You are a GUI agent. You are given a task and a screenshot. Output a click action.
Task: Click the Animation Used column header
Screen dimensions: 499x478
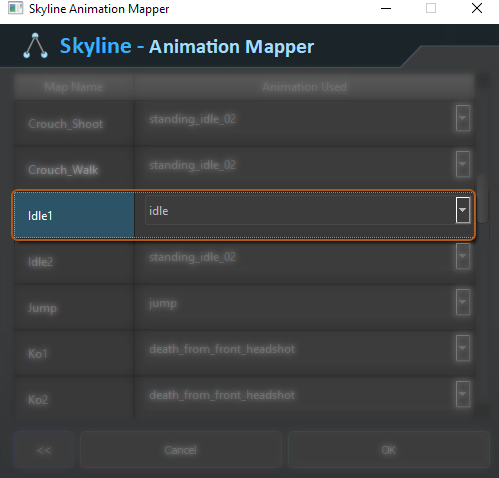tap(304, 87)
